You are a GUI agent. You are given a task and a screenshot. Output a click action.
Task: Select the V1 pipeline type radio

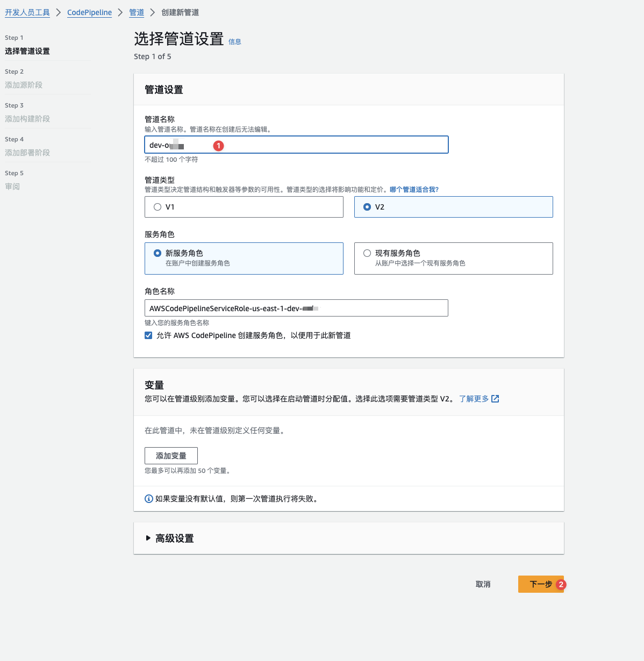(158, 207)
